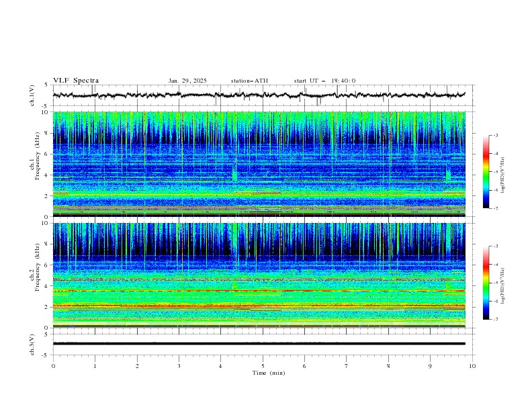
Task: Select the "Time (min)" x-axis label
Action: pyautogui.click(x=269, y=373)
